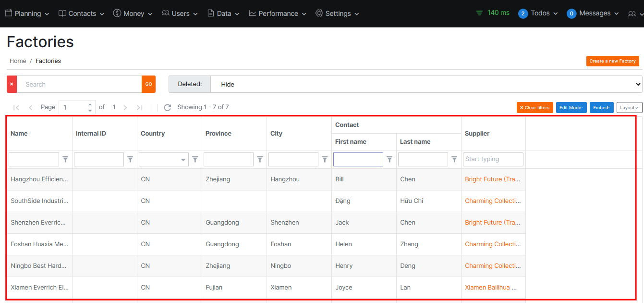Increase page number with stepper up arrow
Viewport: 644px width, 303px height.
[90, 104]
